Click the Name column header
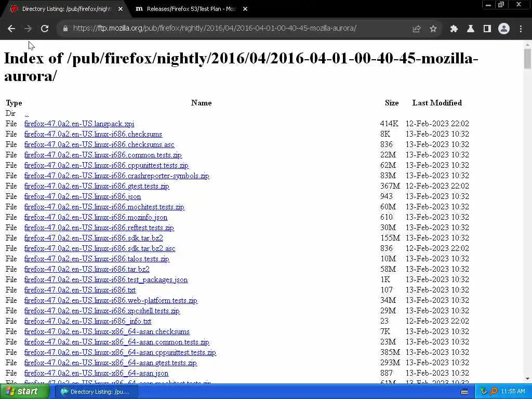The width and height of the screenshot is (532, 399). (201, 103)
